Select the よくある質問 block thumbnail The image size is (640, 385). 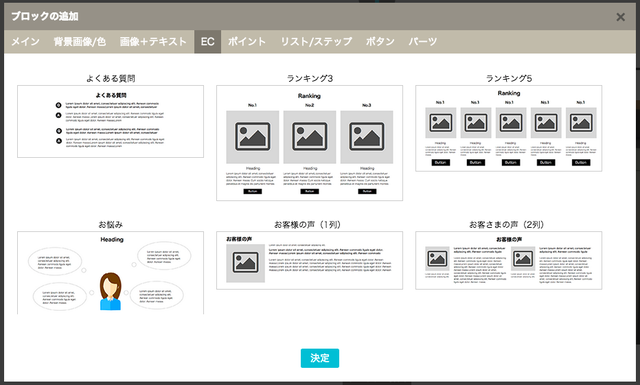click(x=110, y=121)
